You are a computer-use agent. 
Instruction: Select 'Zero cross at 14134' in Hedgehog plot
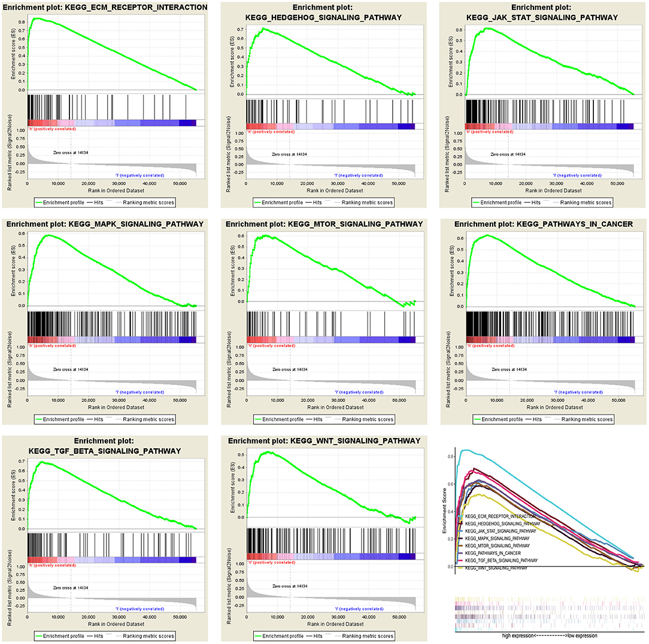click(289, 154)
